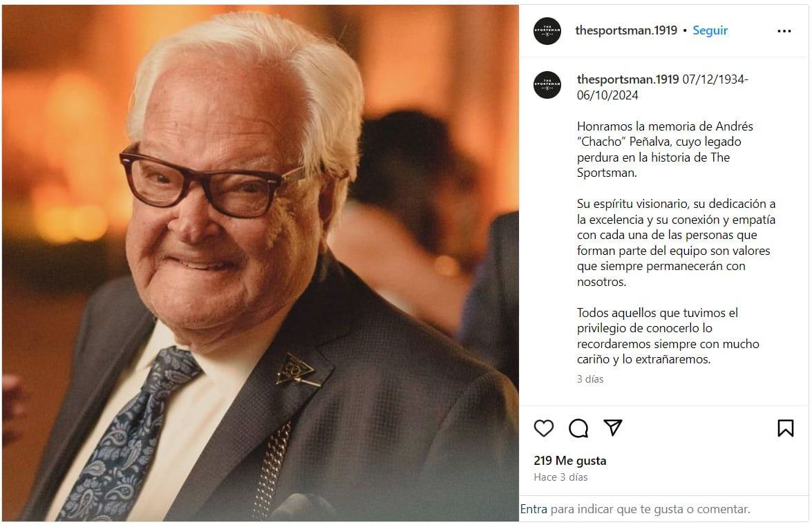Click Seguir to follow the account
This screenshot has width=812, height=527.
click(x=710, y=30)
